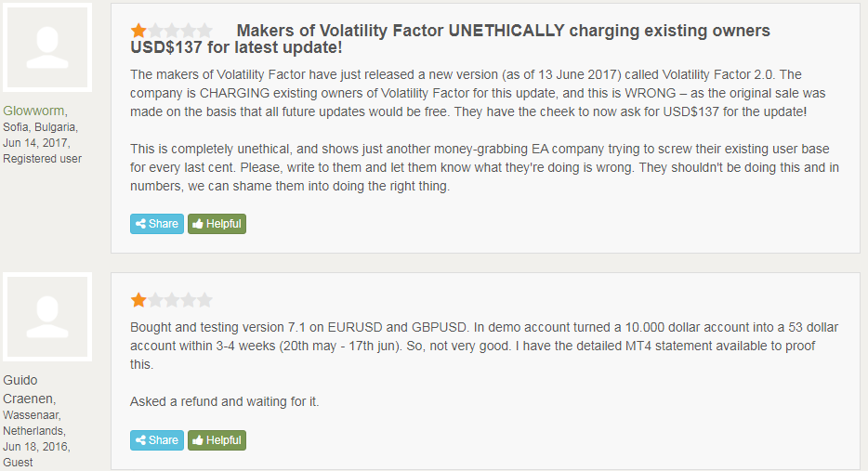Image resolution: width=868 pixels, height=471 pixels.
Task: Mark Glowworm's review as Helpful
Action: tap(217, 224)
